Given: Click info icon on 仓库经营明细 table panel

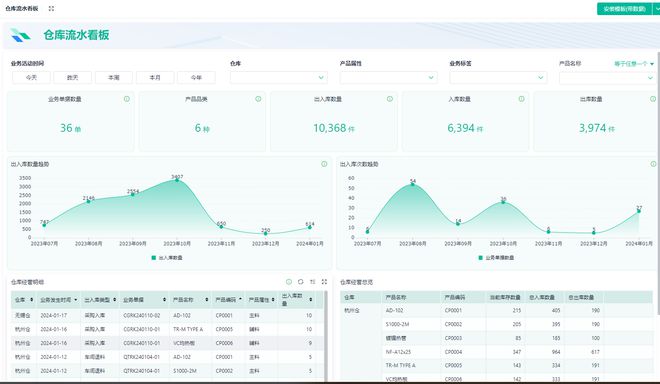Looking at the screenshot, I should tap(289, 282).
